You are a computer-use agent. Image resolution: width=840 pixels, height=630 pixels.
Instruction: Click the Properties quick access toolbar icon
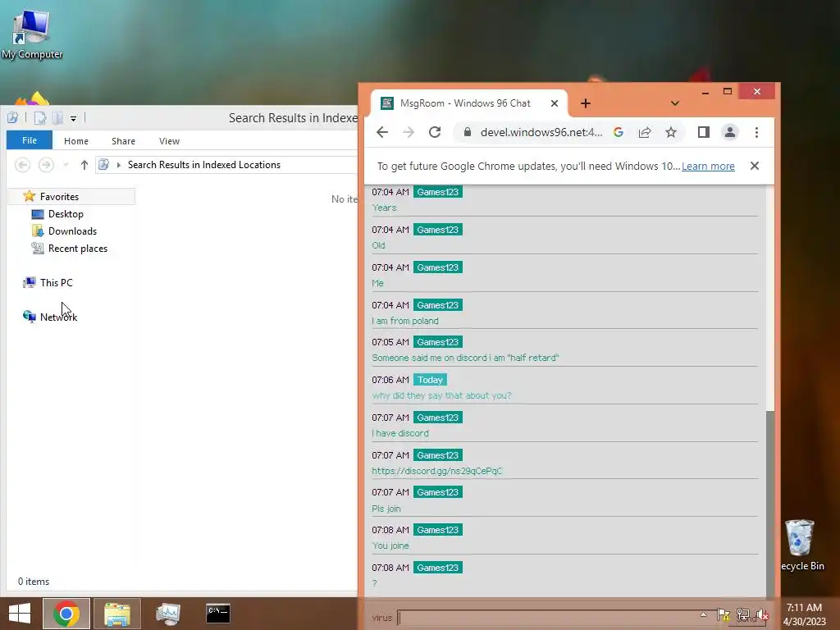(x=40, y=118)
